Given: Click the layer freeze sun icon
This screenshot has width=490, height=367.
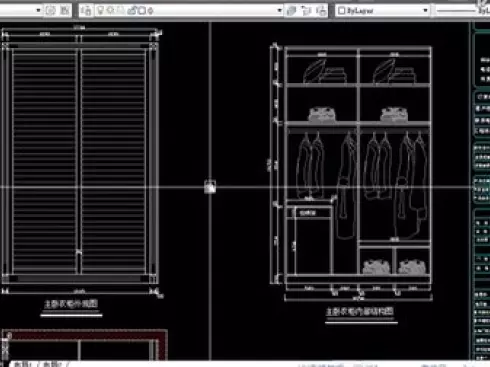Looking at the screenshot, I should pyautogui.click(x=111, y=11).
